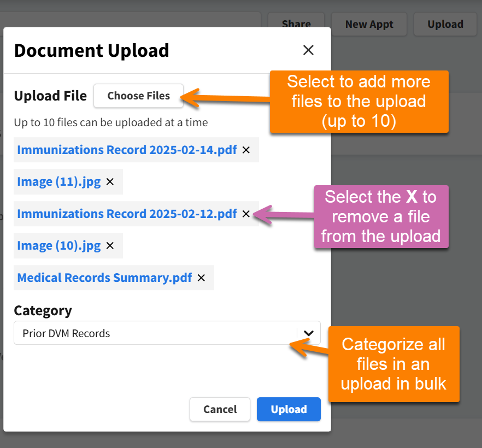Remove Medical Records Summary.pdf from upload
482x448 pixels.
click(201, 278)
